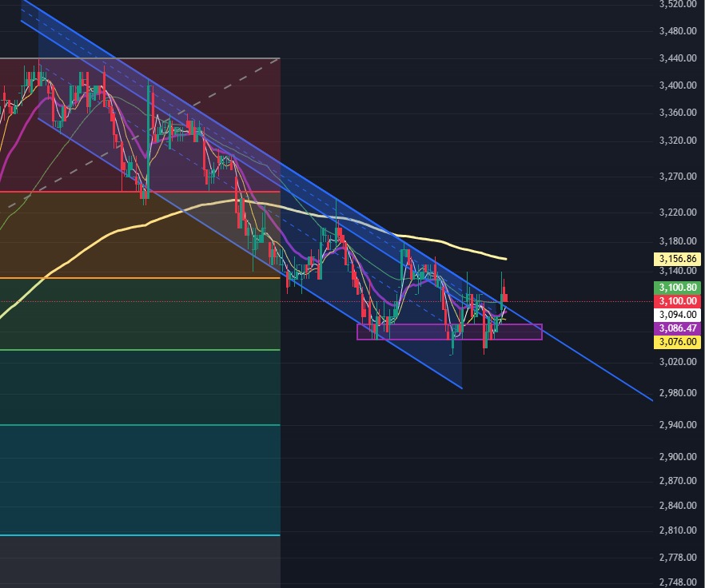Click the 3,270.00 price axis label

pyautogui.click(x=678, y=177)
